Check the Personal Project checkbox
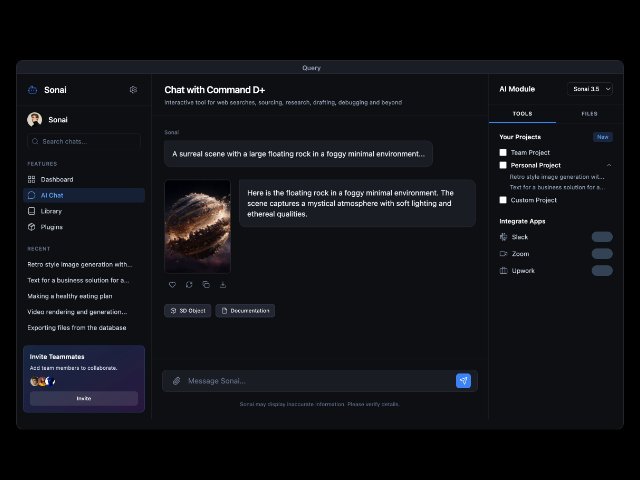This screenshot has height=480, width=640. coord(503,165)
